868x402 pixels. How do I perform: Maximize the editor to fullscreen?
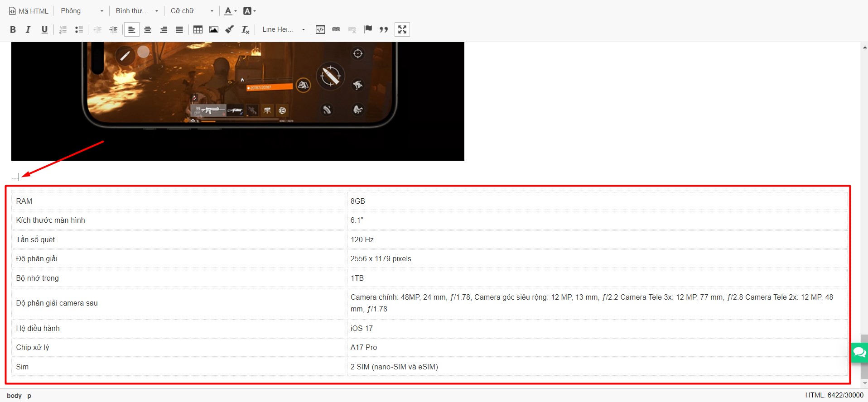point(402,29)
